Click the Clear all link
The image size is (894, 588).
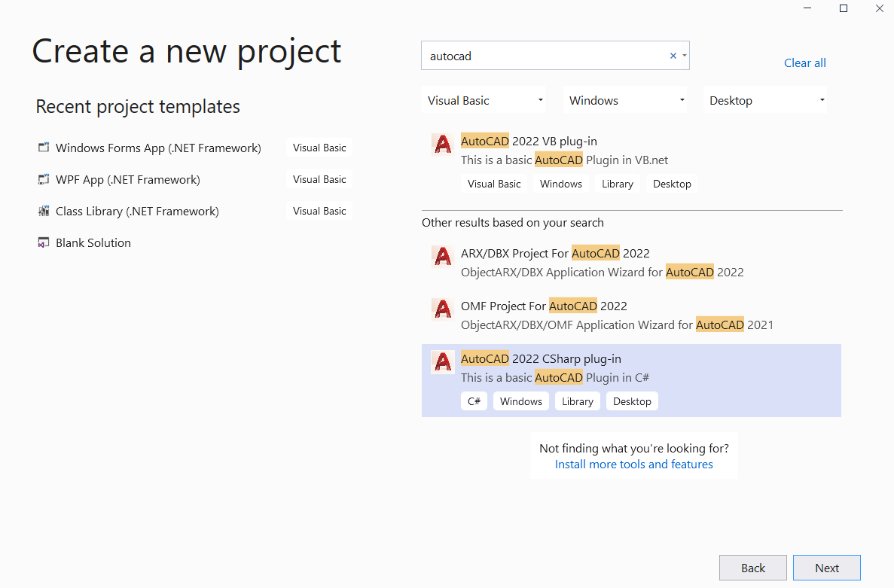[x=804, y=62]
